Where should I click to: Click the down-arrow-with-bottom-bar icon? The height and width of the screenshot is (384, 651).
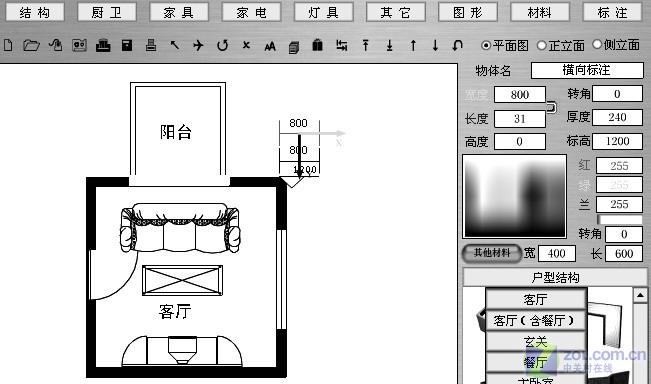[x=389, y=45]
